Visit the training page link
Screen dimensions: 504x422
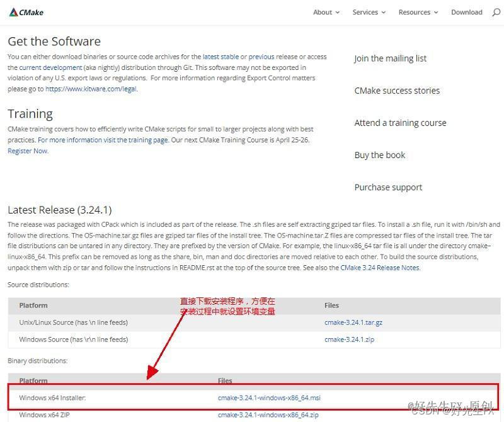103,140
